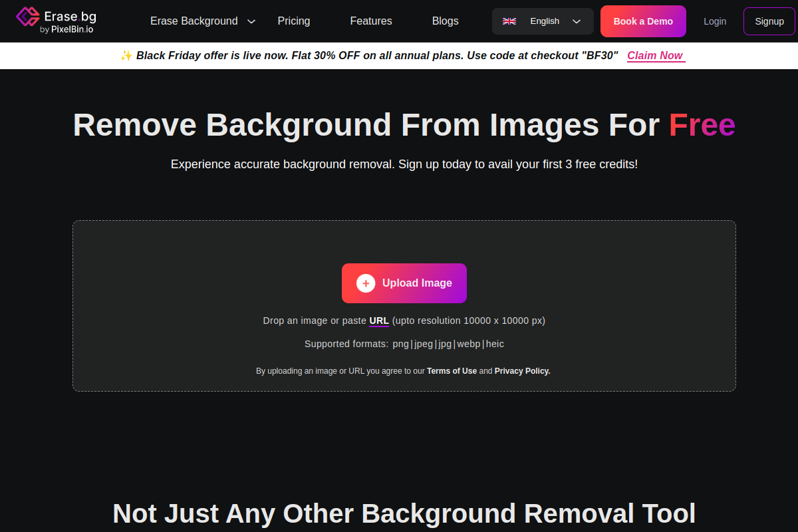The height and width of the screenshot is (532, 798).
Task: Click the UK flag icon
Action: (509, 21)
